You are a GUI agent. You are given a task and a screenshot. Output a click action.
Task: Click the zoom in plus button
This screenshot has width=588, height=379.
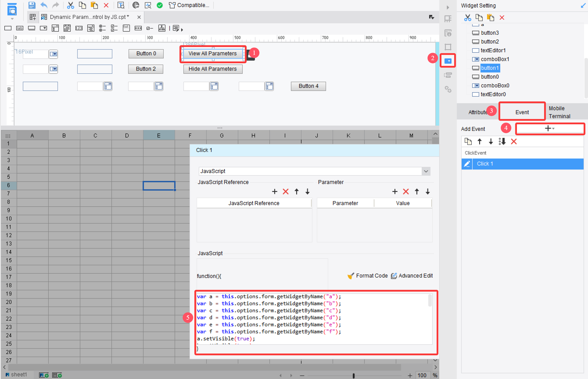coord(410,375)
